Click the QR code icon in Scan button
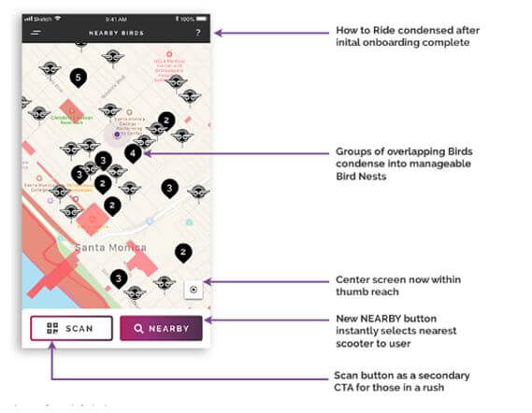Screen dimensions: 532x413 pos(52,328)
